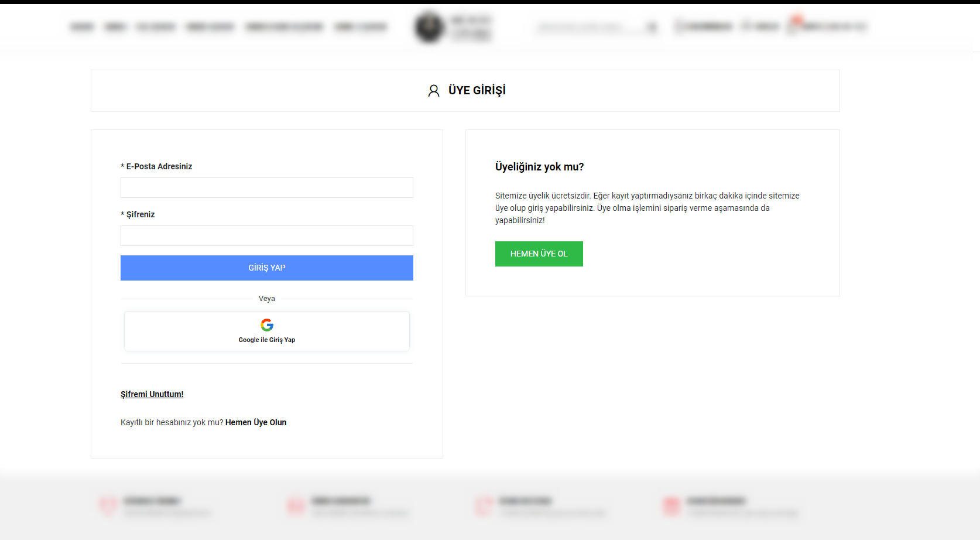Click the search magnifier icon in header
Viewport: 980px width, 540px height.
coord(652,27)
